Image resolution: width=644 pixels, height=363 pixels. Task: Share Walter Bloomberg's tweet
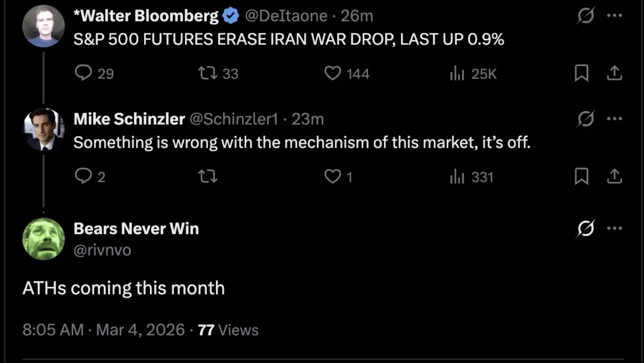(614, 73)
